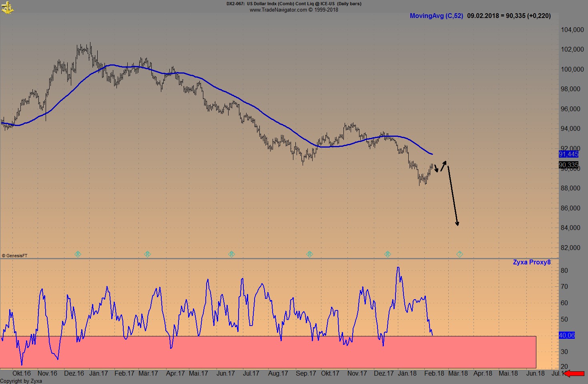Click the question-mark diamond near Mär.18

[459, 254]
